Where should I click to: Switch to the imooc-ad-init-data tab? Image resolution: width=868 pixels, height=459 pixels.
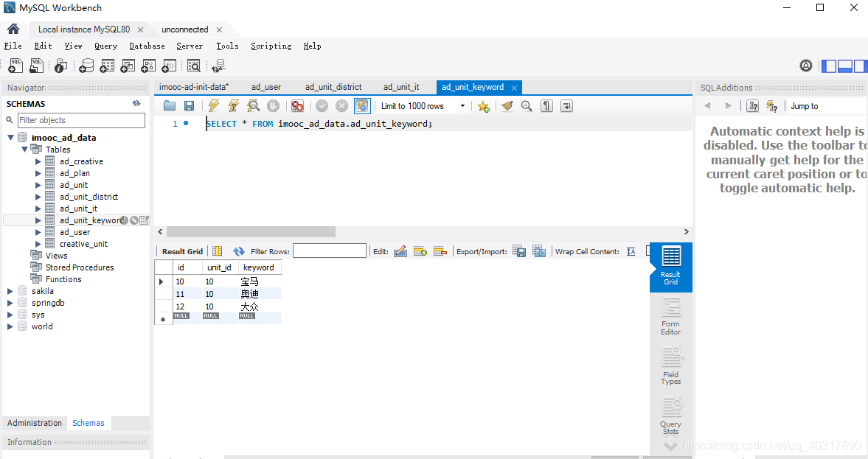click(x=194, y=87)
